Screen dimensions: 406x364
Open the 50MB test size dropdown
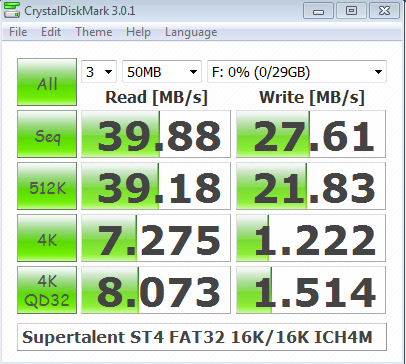[162, 72]
